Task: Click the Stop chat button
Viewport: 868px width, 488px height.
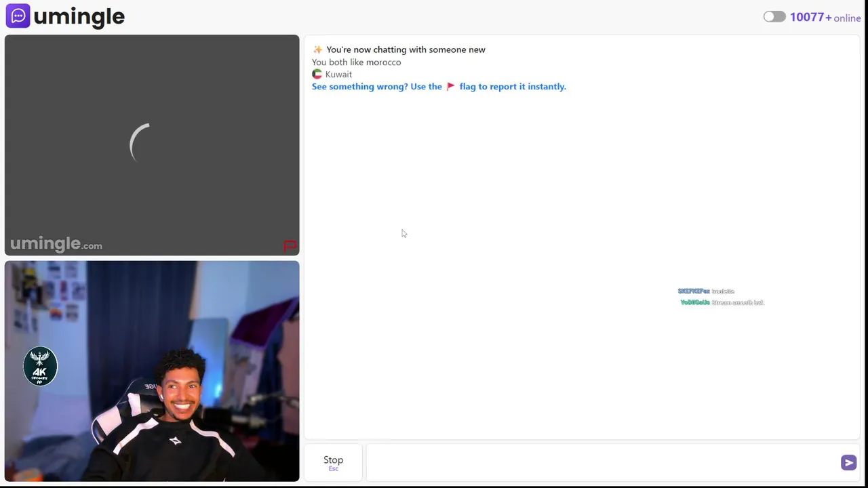Action: 333,463
